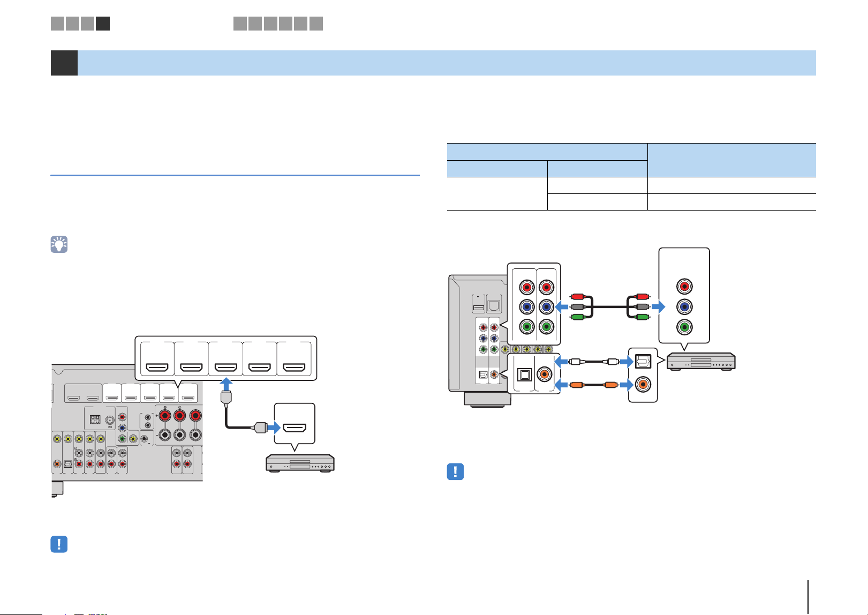Click the exclamation notice icon below HDMI diagram
The image size is (868, 615).
59,544
